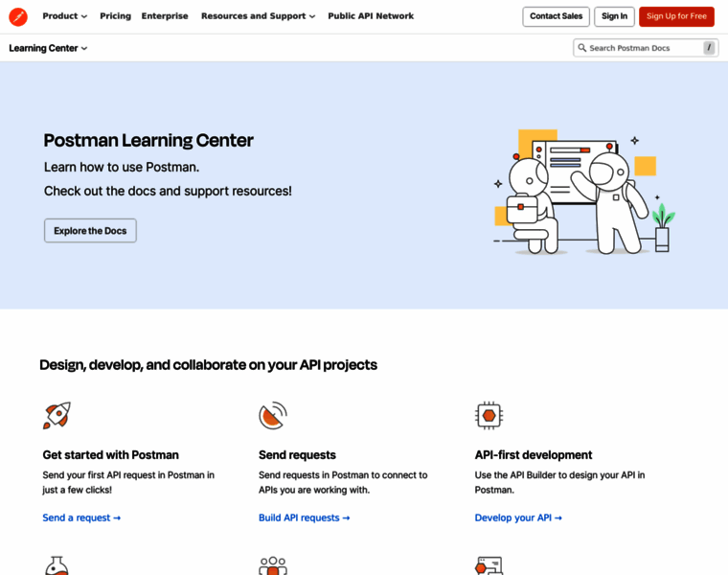Click the 'Learn how to use Postman.' text
This screenshot has height=575, width=728.
coord(122,167)
